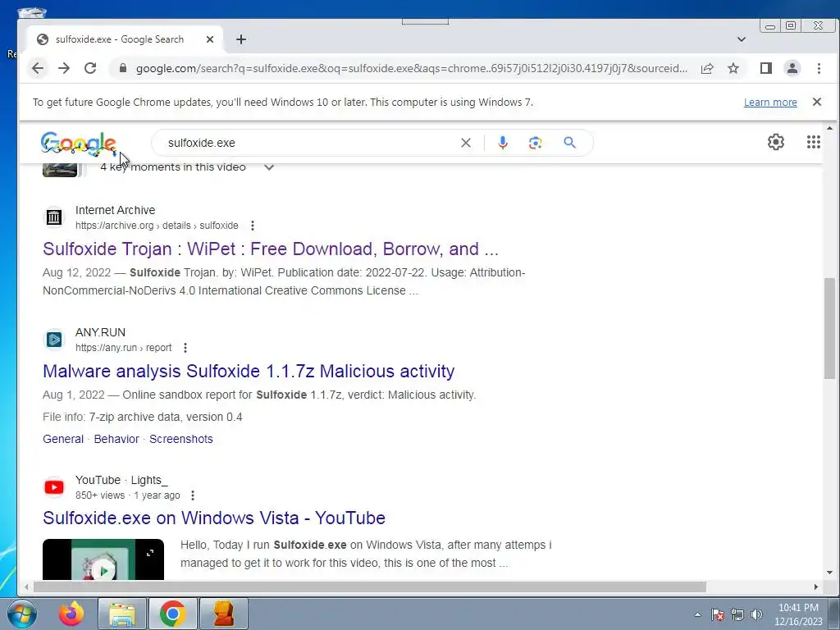The image size is (840, 630).
Task: Open the new tab plus button
Action: coord(241,39)
